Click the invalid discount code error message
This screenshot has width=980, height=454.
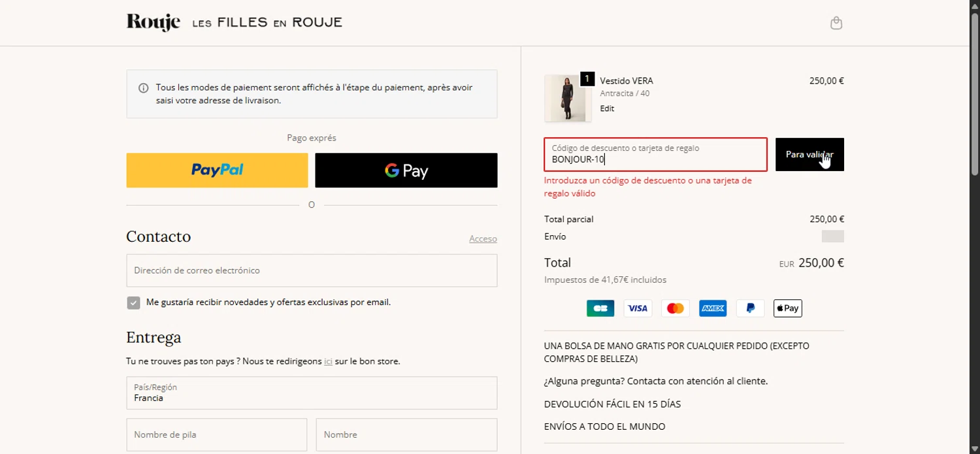[647, 187]
